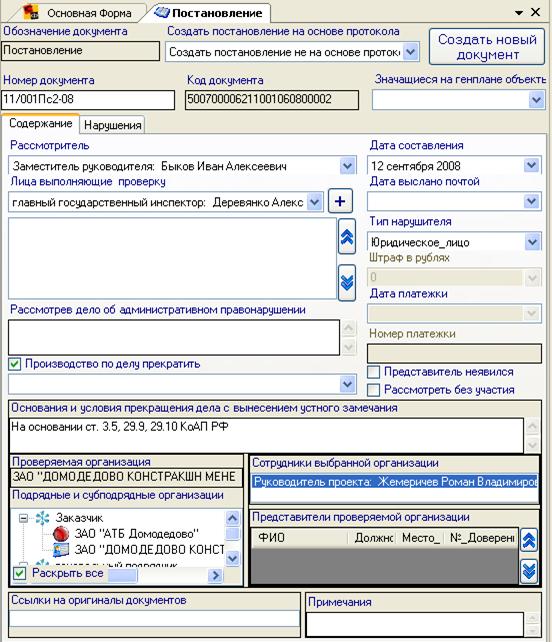Check Рассмотреть без участия
The height and width of the screenshot is (642, 552).
[373, 390]
